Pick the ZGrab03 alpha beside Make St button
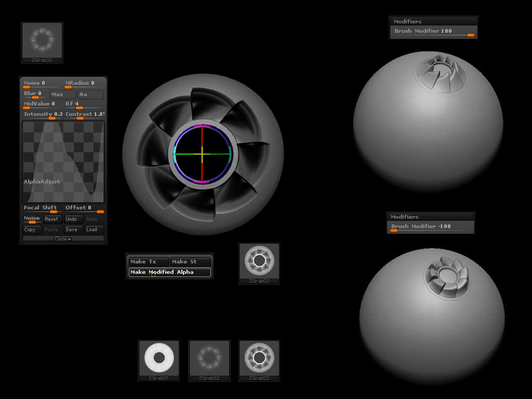The width and height of the screenshot is (532, 399). 259,261
